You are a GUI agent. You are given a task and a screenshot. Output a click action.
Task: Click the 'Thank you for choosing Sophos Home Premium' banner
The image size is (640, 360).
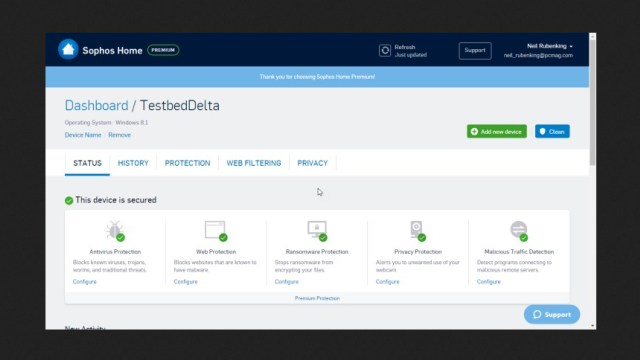pyautogui.click(x=317, y=77)
